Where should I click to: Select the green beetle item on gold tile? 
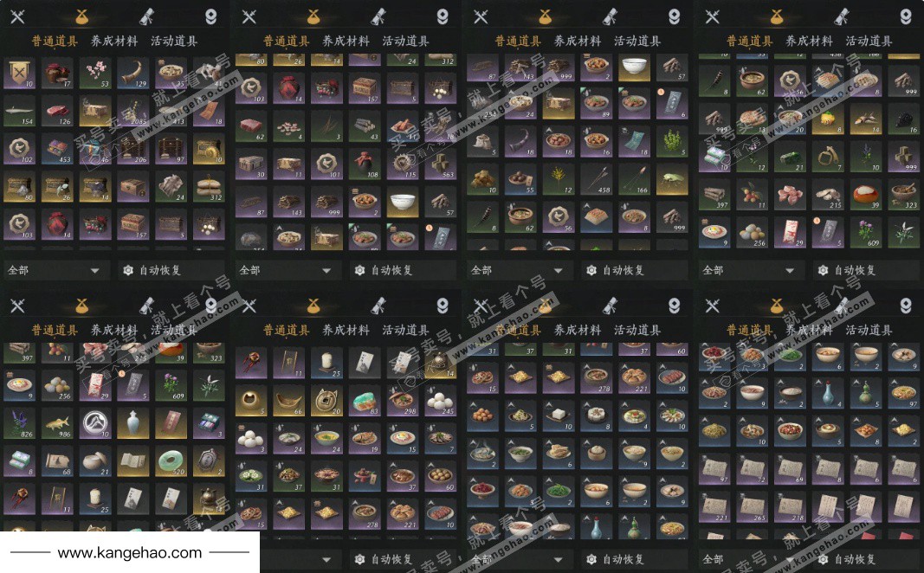[672, 179]
